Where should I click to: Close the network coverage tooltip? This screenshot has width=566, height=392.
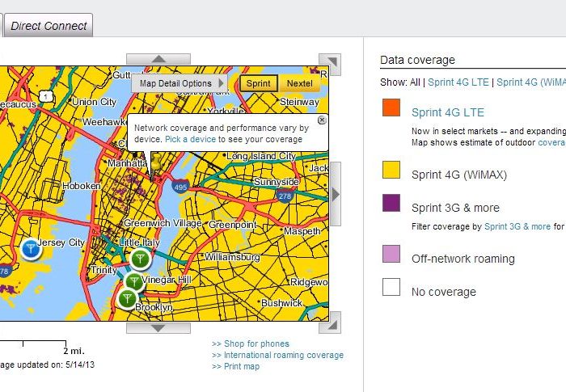tap(322, 120)
